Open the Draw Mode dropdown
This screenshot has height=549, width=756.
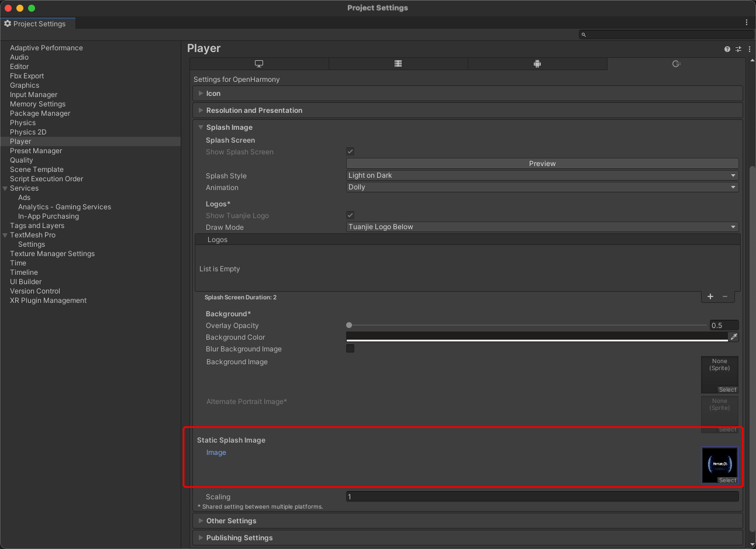[542, 227]
